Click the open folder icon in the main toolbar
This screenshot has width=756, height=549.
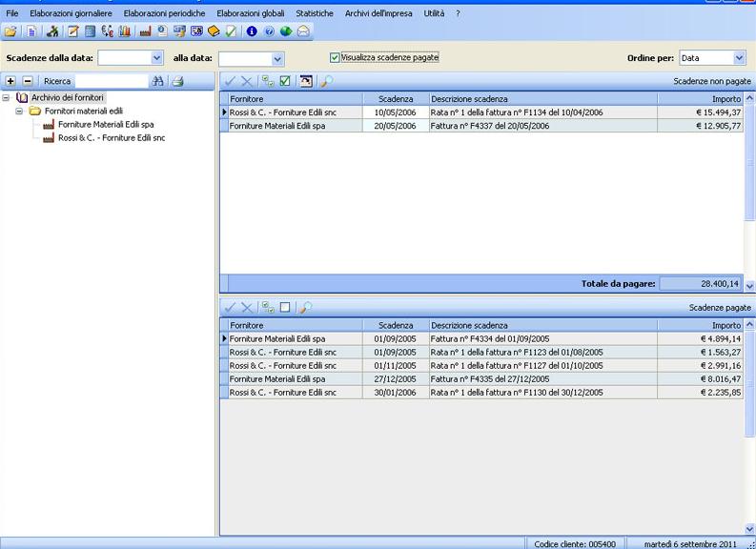(x=10, y=31)
